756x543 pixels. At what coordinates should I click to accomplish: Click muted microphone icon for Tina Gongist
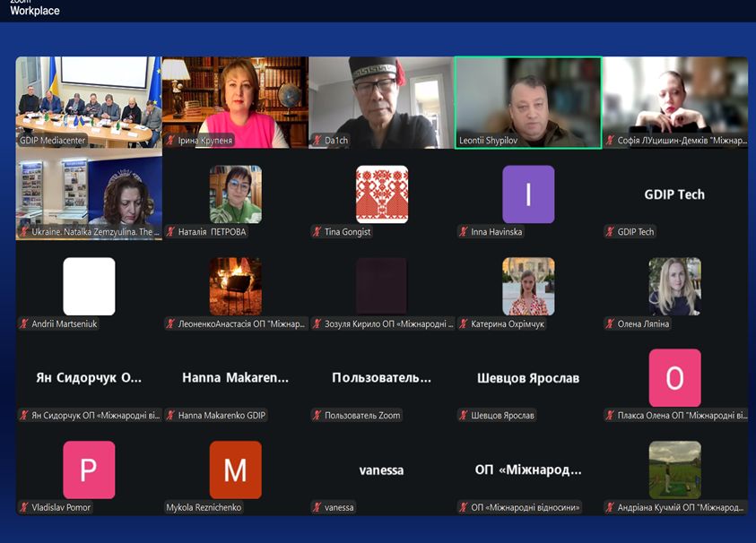pyautogui.click(x=317, y=232)
